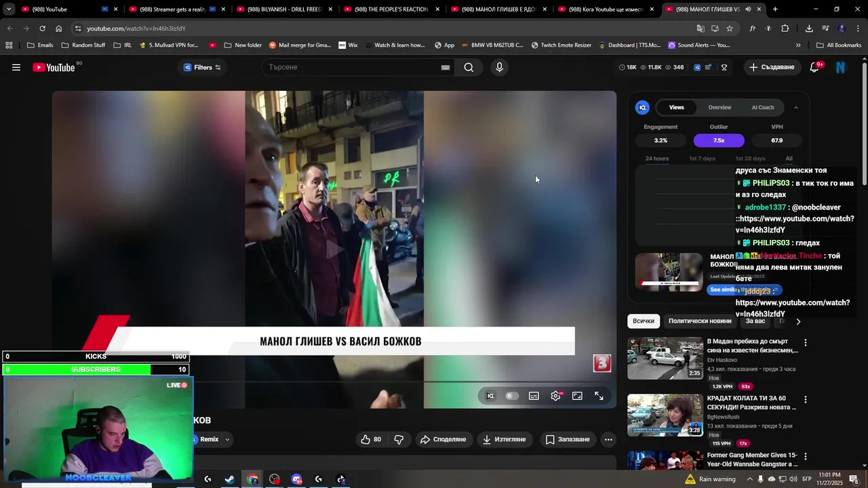Open options for КРАДАТ КОЛАТА video
This screenshot has height=488, width=868.
[x=806, y=400]
